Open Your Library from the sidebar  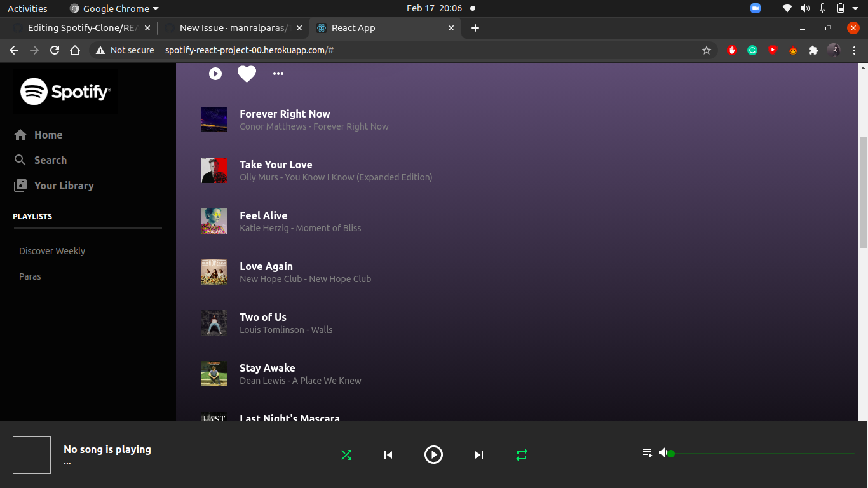(x=21, y=186)
